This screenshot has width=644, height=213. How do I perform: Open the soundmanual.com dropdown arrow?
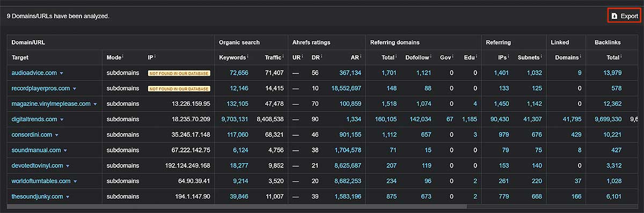coord(66,151)
